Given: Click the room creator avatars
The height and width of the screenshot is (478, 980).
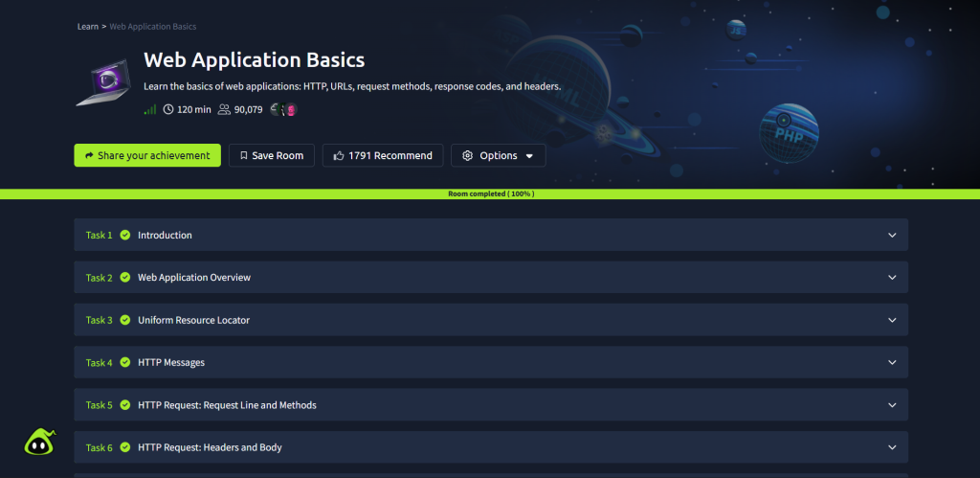Looking at the screenshot, I should (284, 110).
